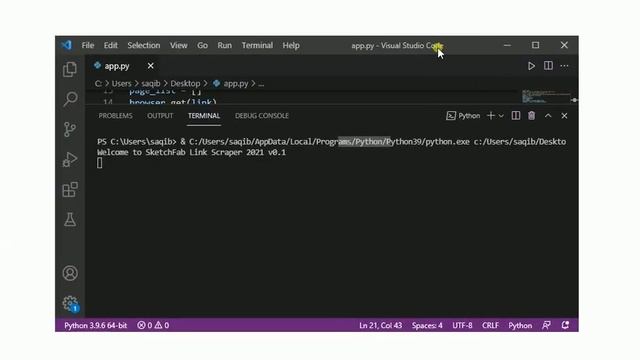Click breadcrumb drive C:
Image resolution: width=640 pixels, height=360 pixels.
click(98, 84)
